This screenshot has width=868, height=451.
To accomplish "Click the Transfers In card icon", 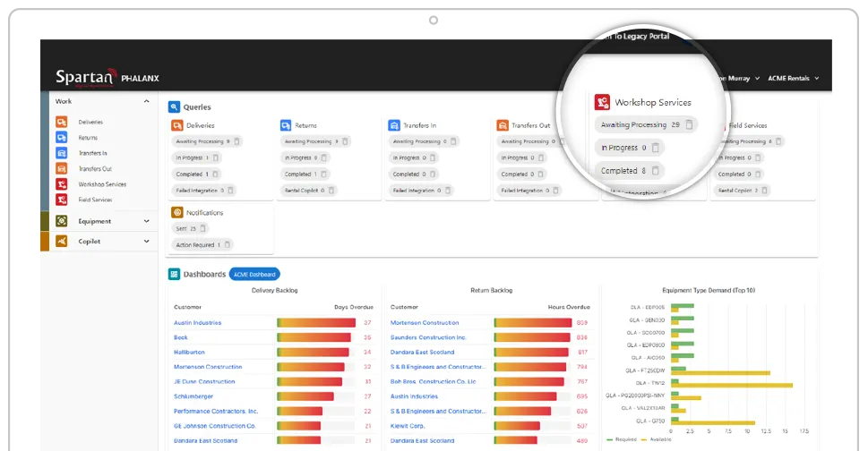I will (x=394, y=125).
